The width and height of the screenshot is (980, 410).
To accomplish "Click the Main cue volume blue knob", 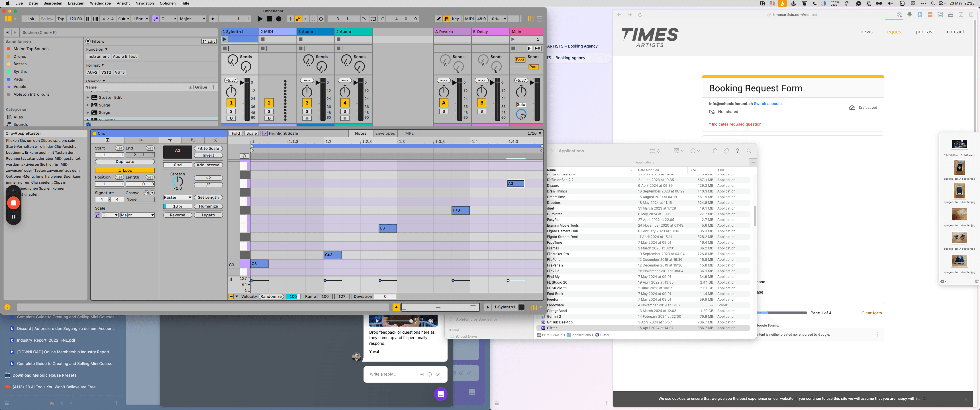I will tap(521, 114).
